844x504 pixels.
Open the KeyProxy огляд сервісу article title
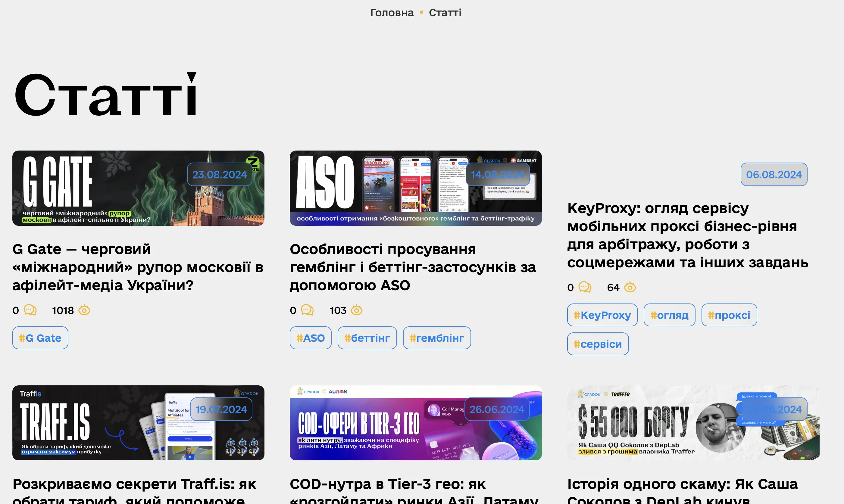click(x=688, y=235)
